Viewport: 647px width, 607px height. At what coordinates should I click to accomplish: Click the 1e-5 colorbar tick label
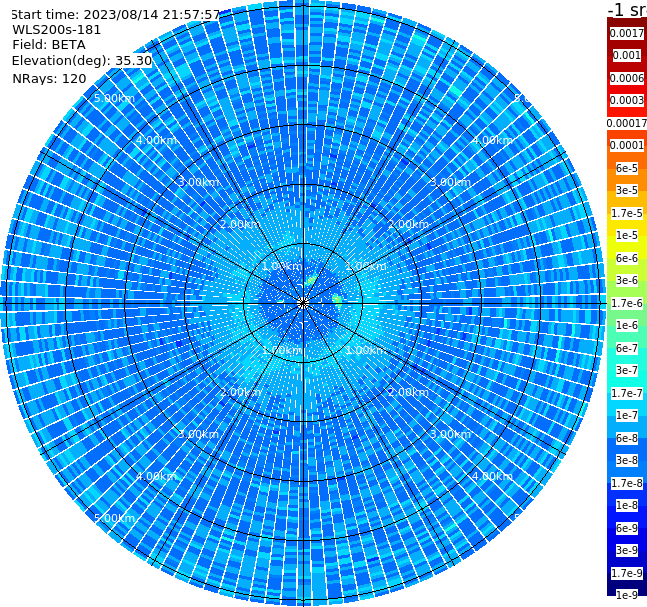tap(627, 235)
